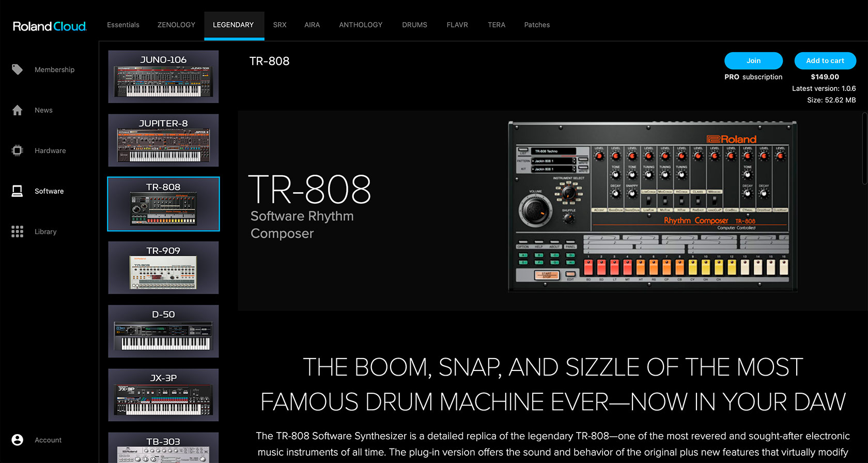Select the TR-808 thumbnail
The height and width of the screenshot is (463, 868).
tap(163, 204)
